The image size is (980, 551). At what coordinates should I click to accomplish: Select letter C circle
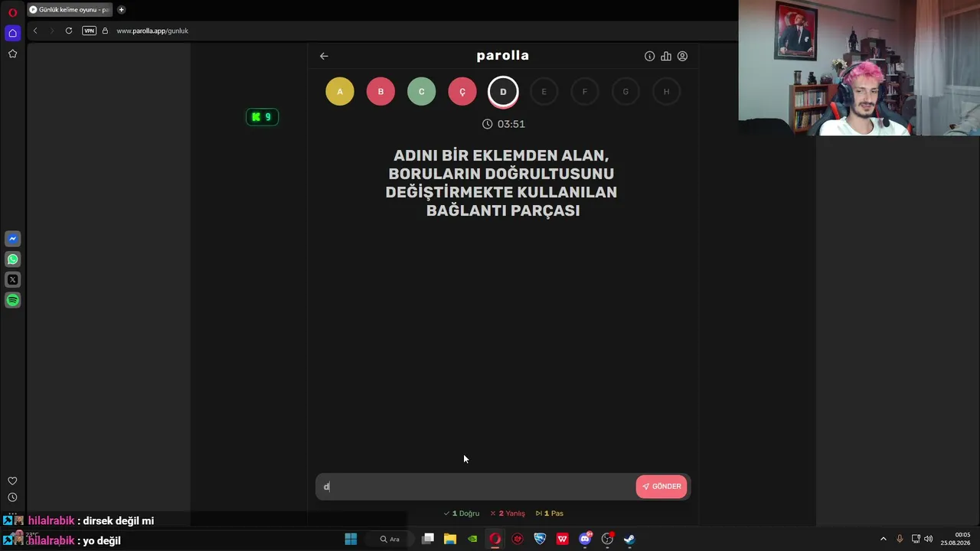click(x=421, y=92)
